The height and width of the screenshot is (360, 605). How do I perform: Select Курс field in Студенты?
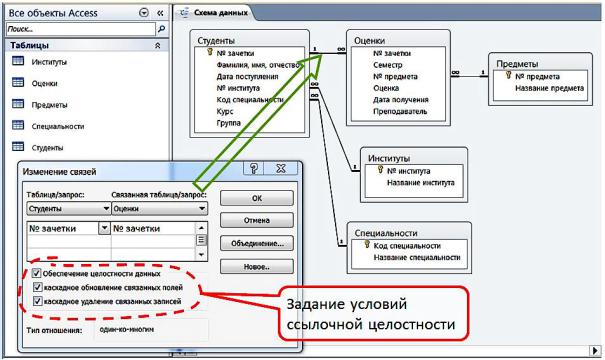225,112
